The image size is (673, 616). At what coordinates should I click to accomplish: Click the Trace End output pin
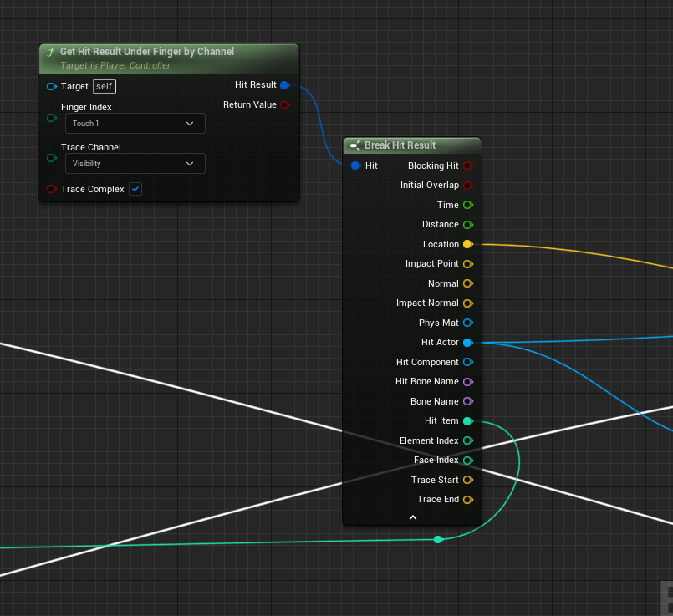click(467, 500)
